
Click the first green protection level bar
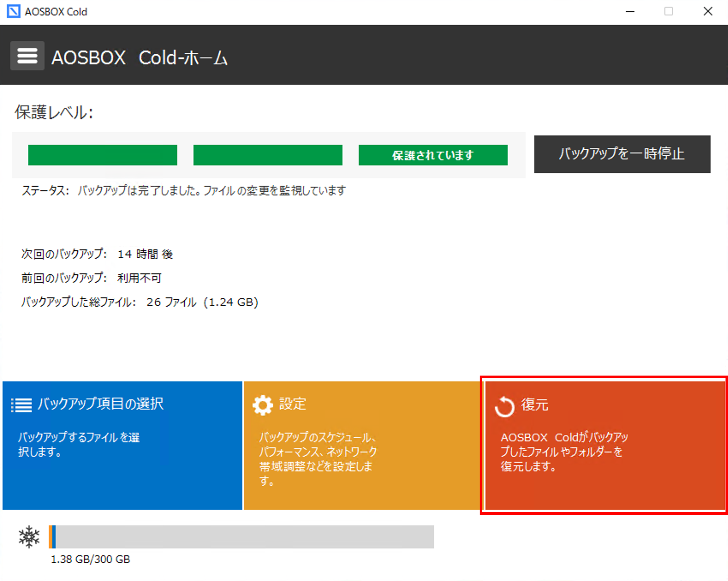pyautogui.click(x=103, y=155)
